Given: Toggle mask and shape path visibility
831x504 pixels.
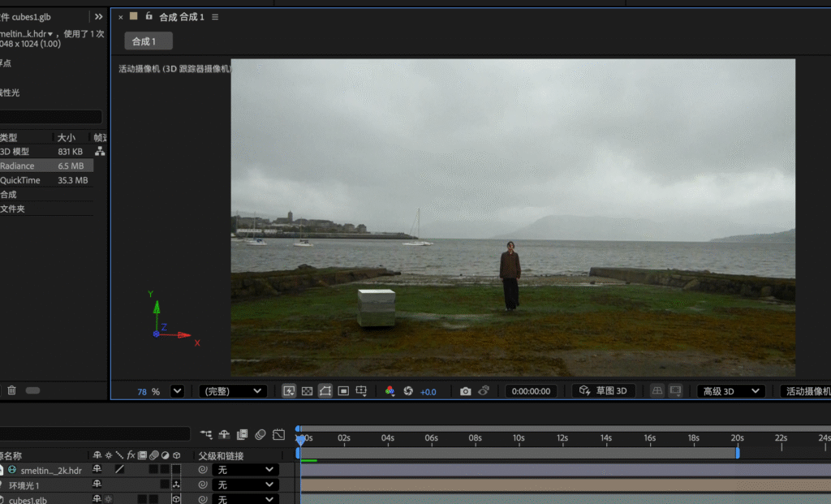Looking at the screenshot, I should [x=325, y=391].
